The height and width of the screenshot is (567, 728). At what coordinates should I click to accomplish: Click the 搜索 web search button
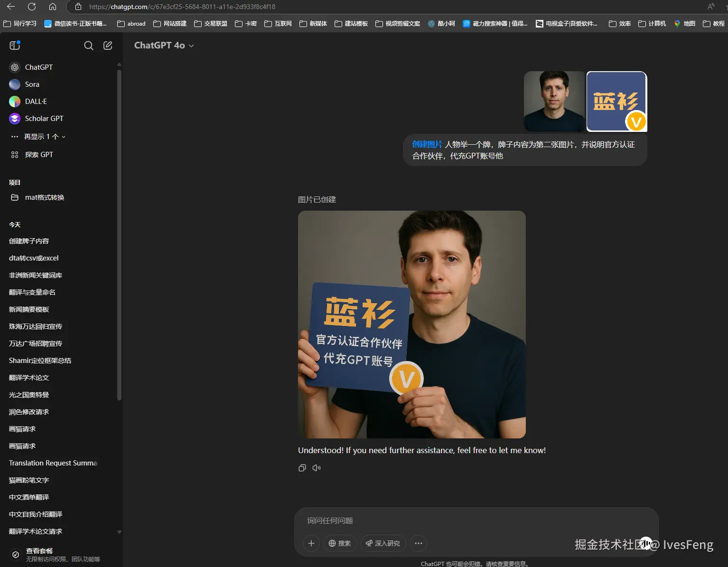pos(340,543)
